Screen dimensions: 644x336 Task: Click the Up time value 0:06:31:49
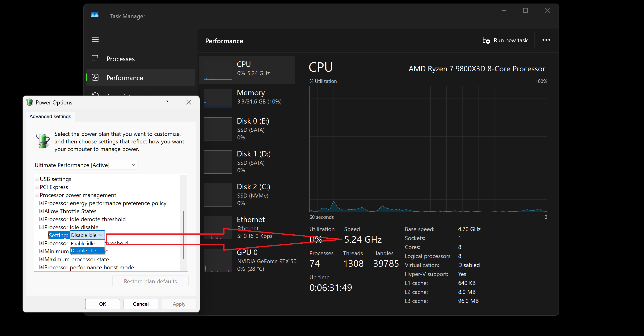[x=330, y=288]
